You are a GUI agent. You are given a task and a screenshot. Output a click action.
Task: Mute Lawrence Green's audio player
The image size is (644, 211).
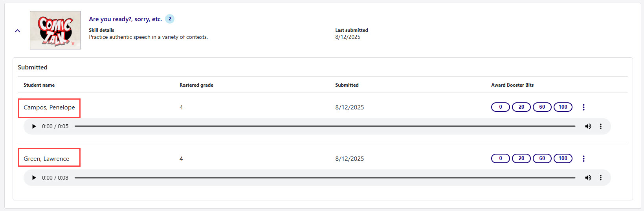click(588, 178)
